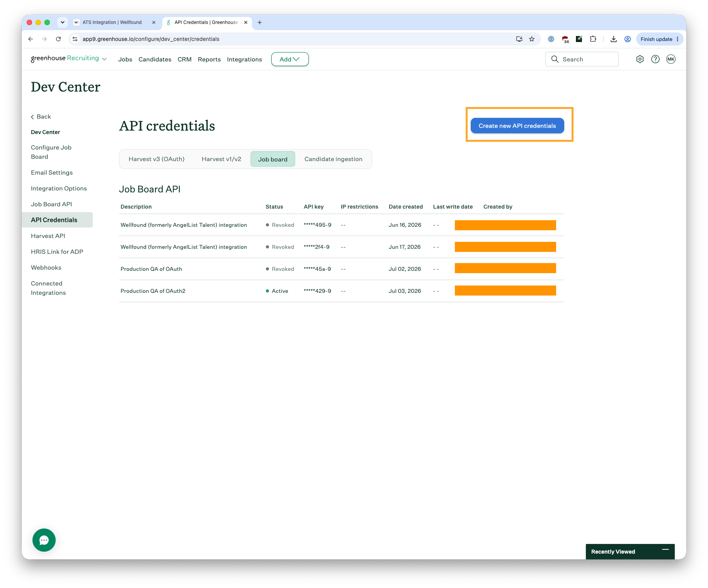Open Connected Integrations in sidebar
708x588 pixels.
pos(48,288)
